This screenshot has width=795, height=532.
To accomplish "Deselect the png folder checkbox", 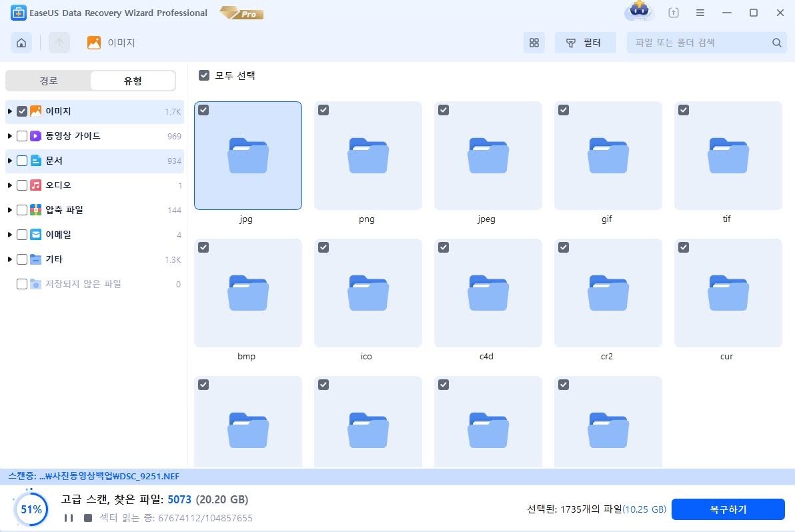I will point(323,110).
